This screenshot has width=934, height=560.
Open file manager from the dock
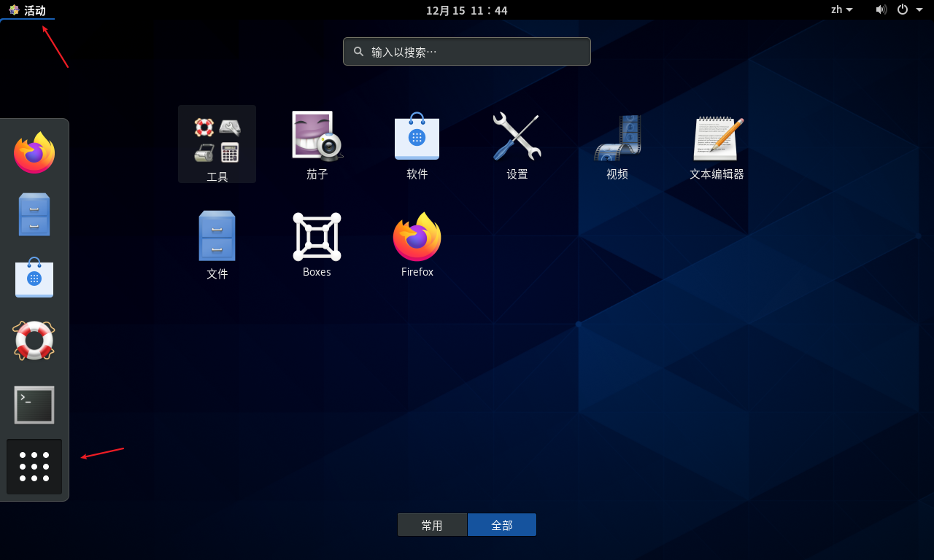pos(34,214)
